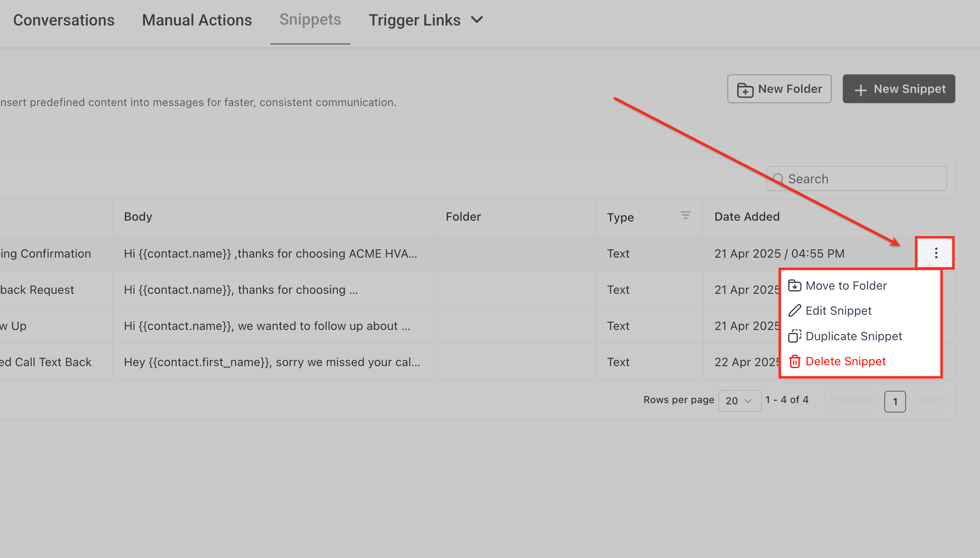Click the Previous pagination button
This screenshot has height=558, width=980.
850,400
